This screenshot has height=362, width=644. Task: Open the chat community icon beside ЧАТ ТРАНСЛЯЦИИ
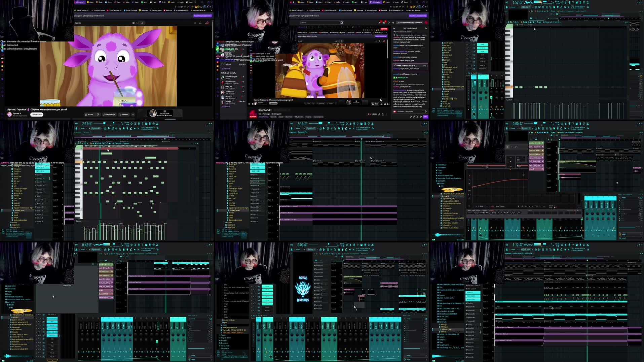click(426, 28)
